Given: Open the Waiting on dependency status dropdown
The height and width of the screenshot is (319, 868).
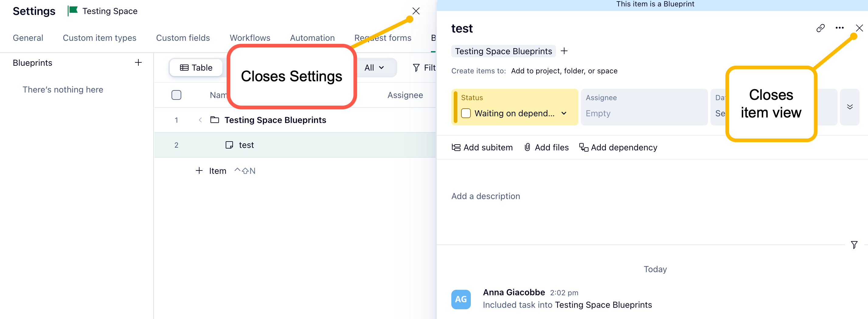Looking at the screenshot, I should pyautogui.click(x=564, y=113).
